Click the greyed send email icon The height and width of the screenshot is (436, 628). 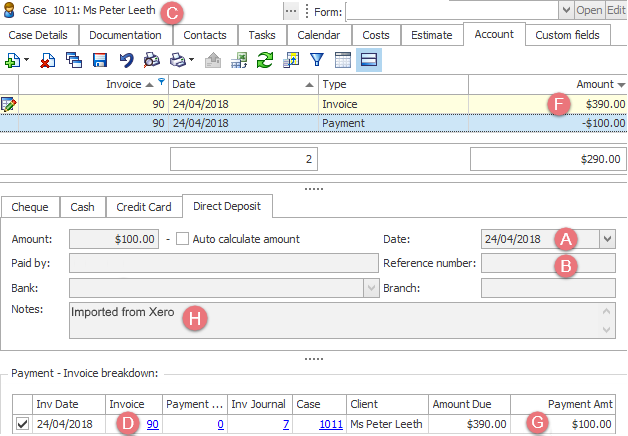pos(213,60)
